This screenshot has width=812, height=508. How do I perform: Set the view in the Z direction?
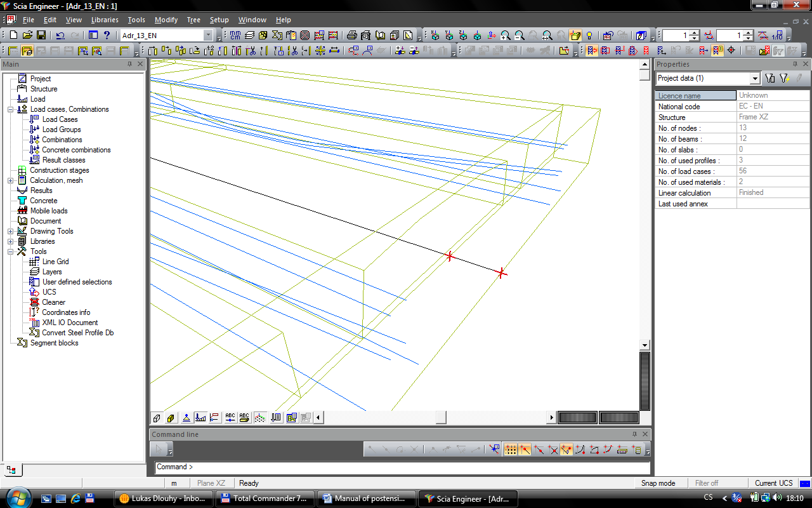(x=463, y=36)
